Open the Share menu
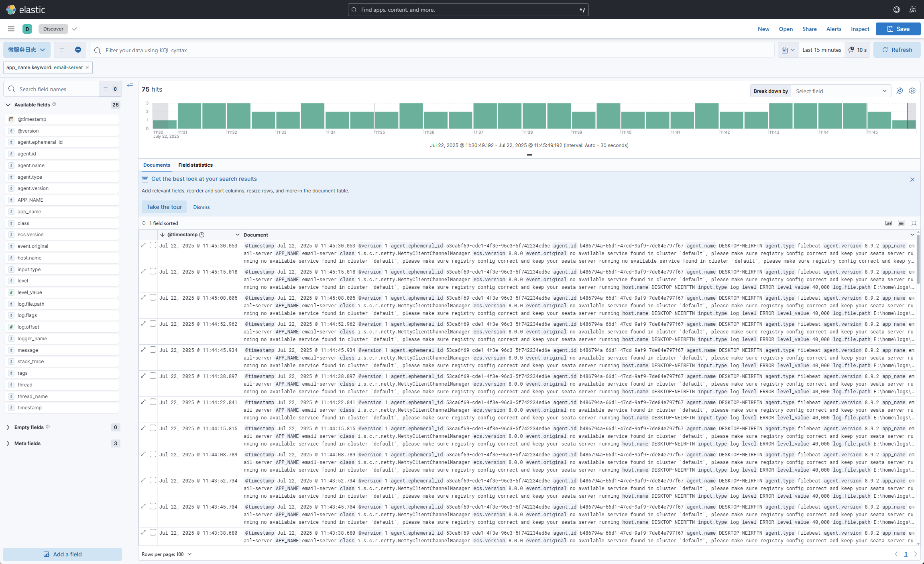This screenshot has width=924, height=564. [x=810, y=29]
